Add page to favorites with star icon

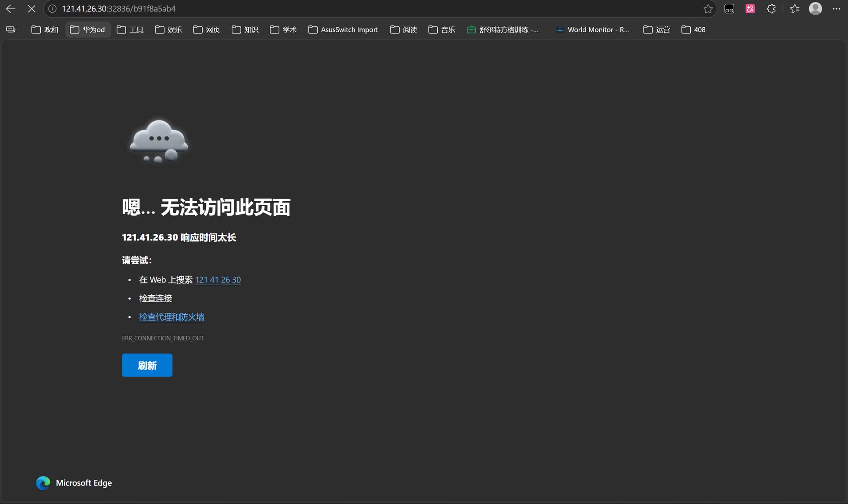708,9
